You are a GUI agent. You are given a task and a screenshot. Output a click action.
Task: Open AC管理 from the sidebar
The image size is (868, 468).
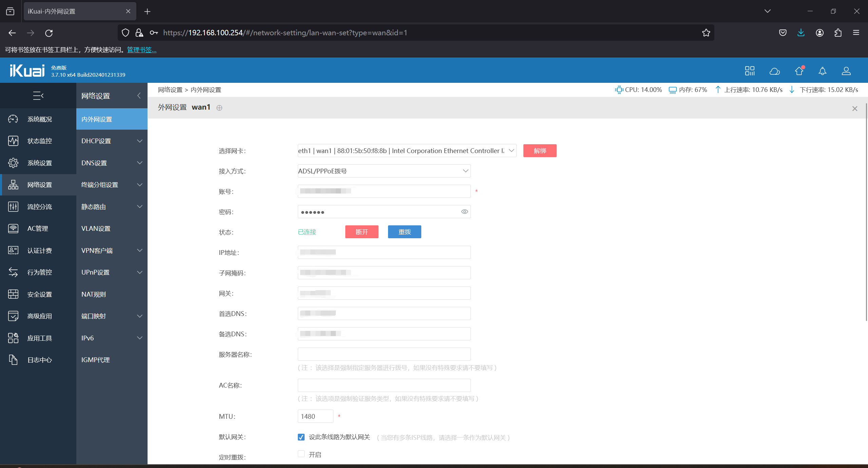pyautogui.click(x=38, y=228)
